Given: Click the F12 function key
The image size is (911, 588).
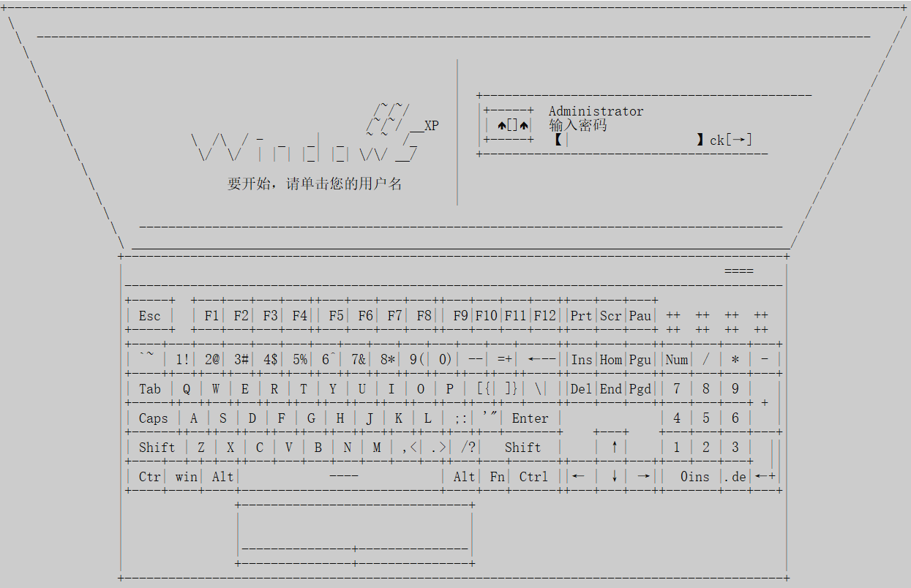Looking at the screenshot, I should point(545,316).
